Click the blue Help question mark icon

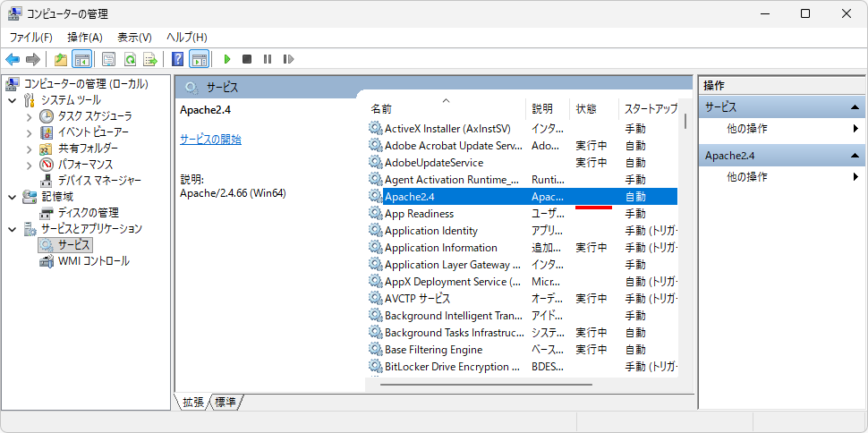178,59
